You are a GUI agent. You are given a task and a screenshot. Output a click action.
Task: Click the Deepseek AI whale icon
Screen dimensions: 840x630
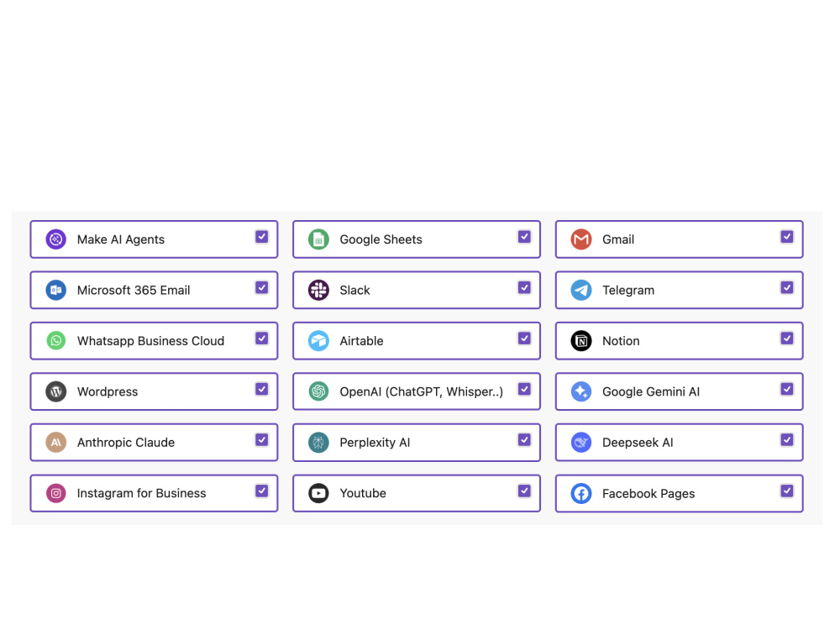point(581,442)
